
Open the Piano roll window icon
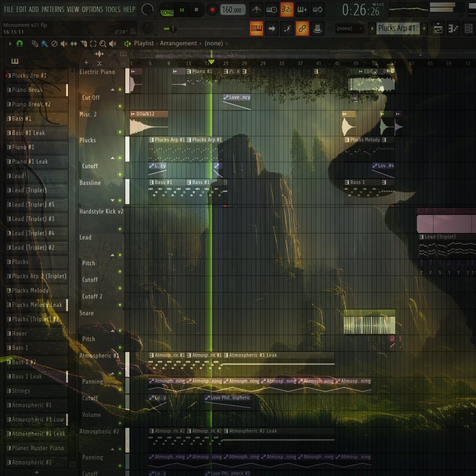pyautogui.click(x=453, y=29)
